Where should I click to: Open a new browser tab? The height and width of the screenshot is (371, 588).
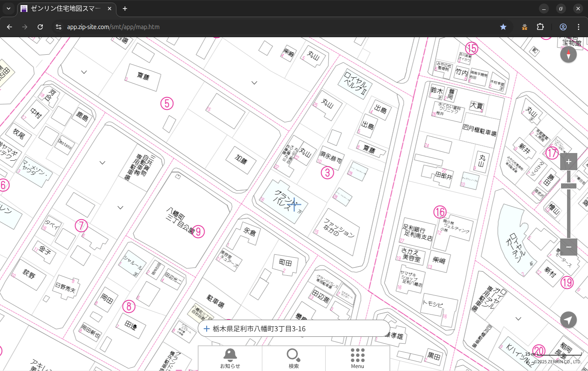pyautogui.click(x=125, y=9)
